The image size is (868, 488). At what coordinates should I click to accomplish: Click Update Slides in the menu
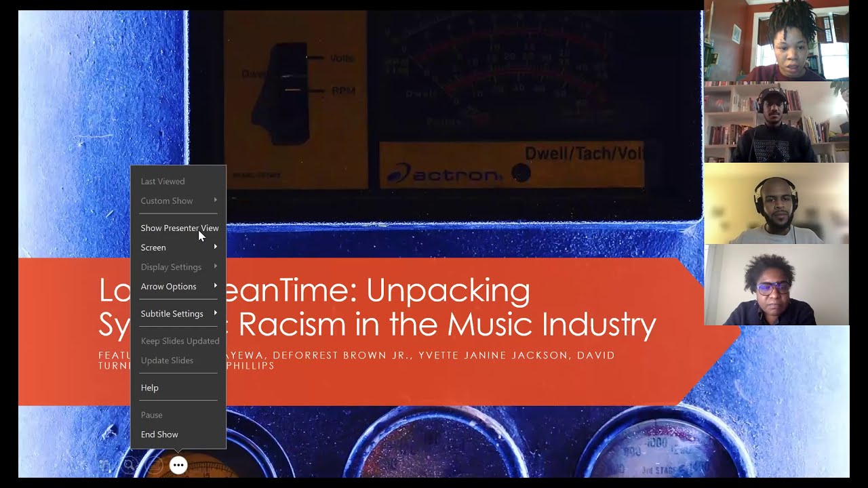coord(178,361)
